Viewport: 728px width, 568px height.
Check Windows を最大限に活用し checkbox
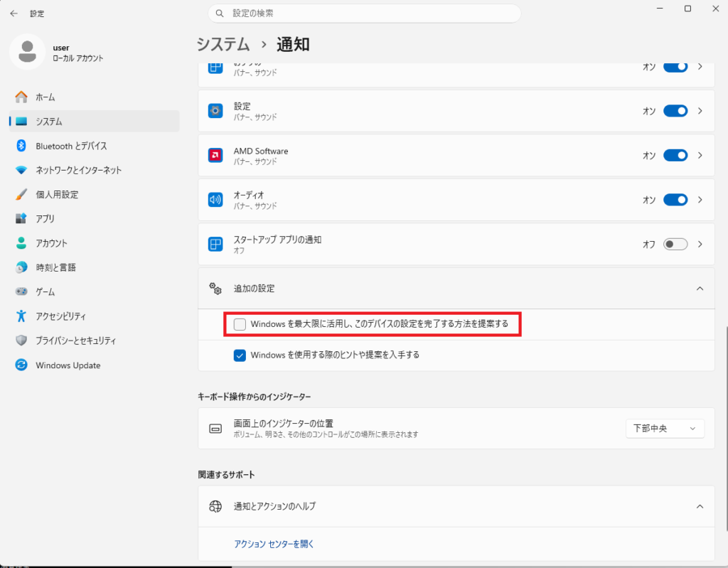point(240,324)
